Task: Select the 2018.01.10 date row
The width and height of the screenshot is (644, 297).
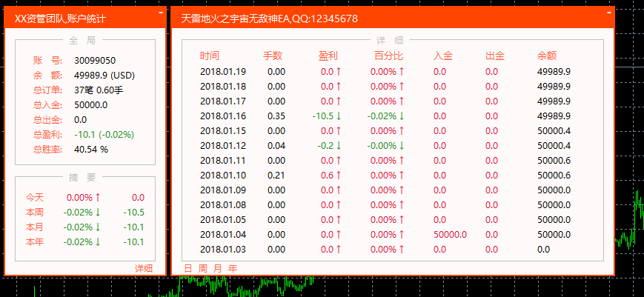Action: [385, 176]
